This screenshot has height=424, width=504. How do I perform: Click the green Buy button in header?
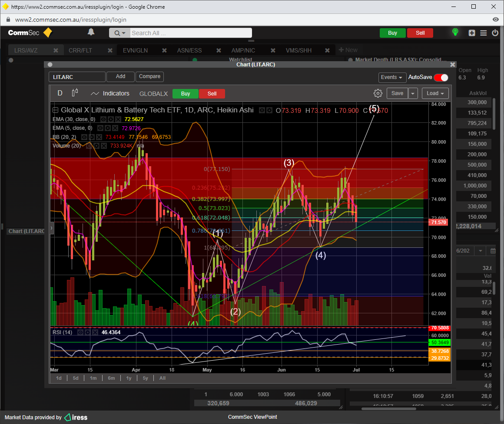[392, 33]
